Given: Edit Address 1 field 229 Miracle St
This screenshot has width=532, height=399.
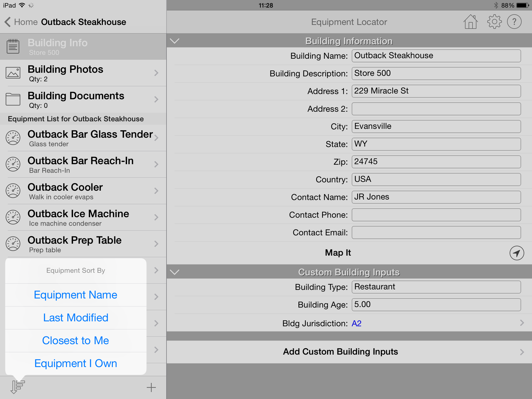Looking at the screenshot, I should coord(436,91).
